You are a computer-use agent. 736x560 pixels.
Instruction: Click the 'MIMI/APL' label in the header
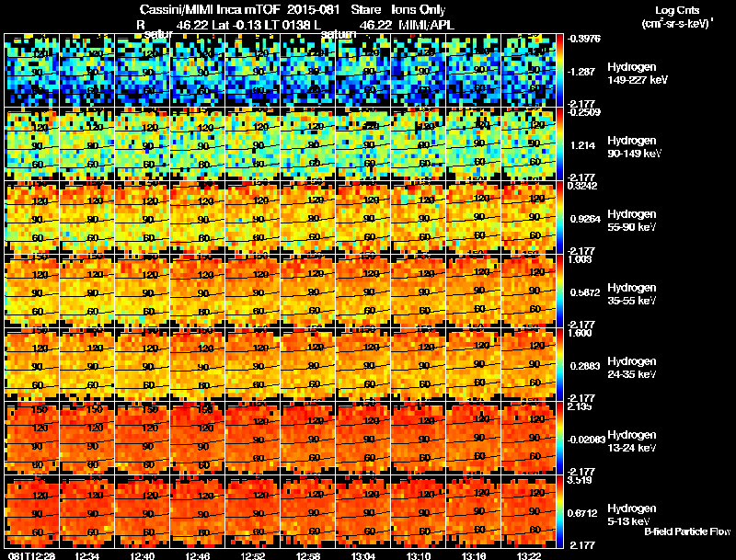[426, 26]
